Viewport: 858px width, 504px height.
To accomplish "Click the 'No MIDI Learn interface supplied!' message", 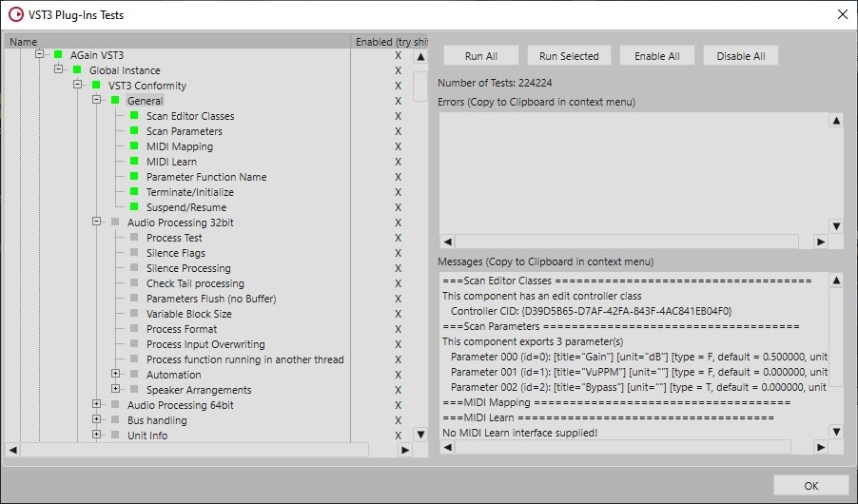I will [x=519, y=433].
